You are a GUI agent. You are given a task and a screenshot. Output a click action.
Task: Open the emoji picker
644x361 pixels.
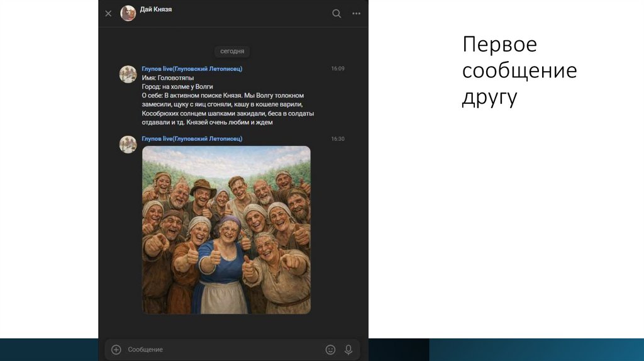click(x=330, y=350)
